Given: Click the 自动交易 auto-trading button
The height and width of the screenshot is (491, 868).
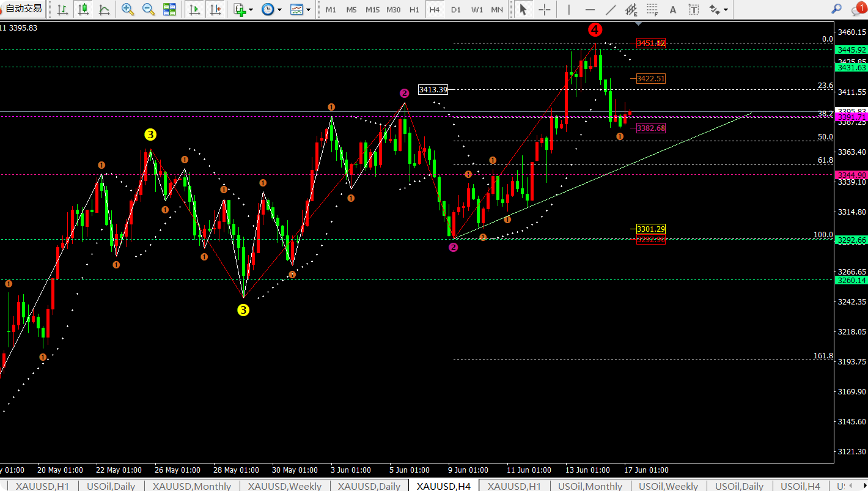Looking at the screenshot, I should (x=23, y=9).
